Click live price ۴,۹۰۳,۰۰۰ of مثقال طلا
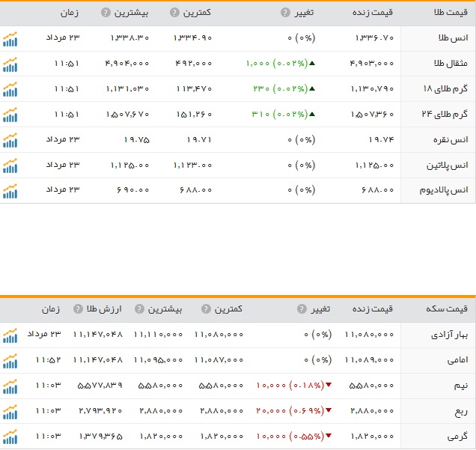This screenshot has height=450, width=476. [x=371, y=63]
